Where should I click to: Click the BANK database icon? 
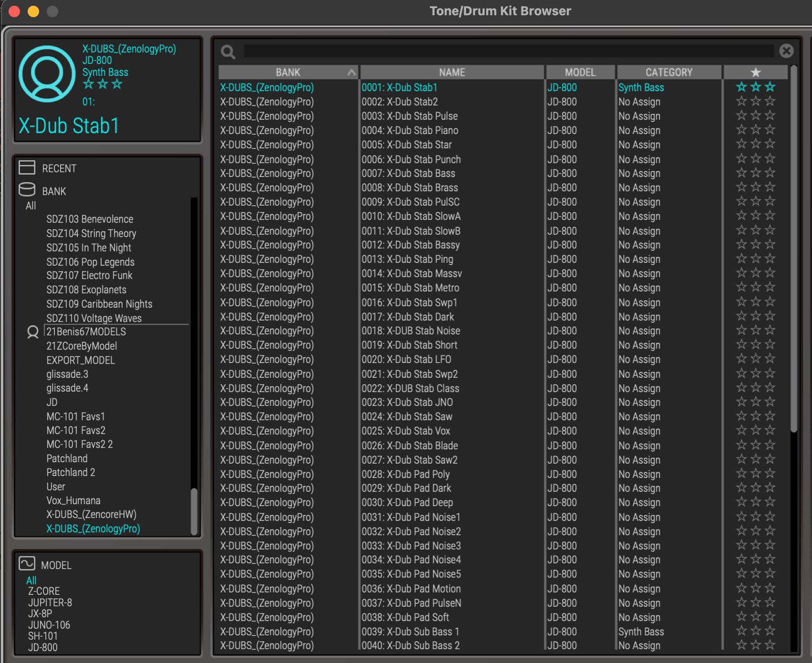coord(27,189)
